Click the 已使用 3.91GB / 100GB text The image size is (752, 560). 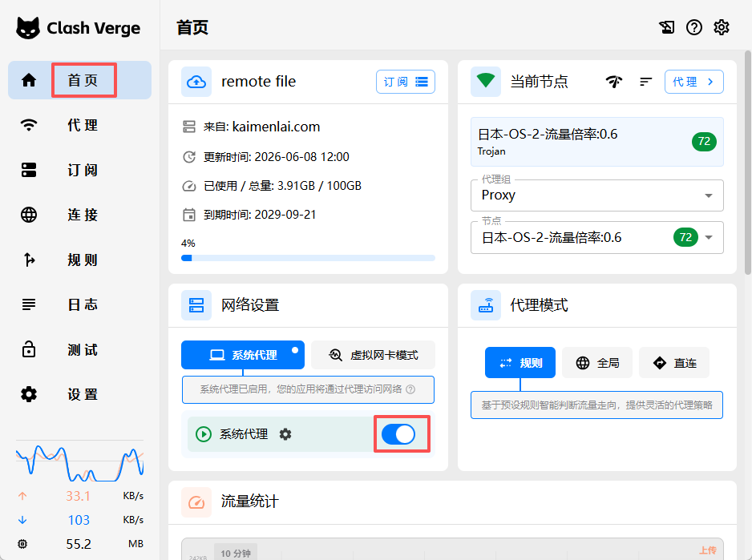click(282, 186)
